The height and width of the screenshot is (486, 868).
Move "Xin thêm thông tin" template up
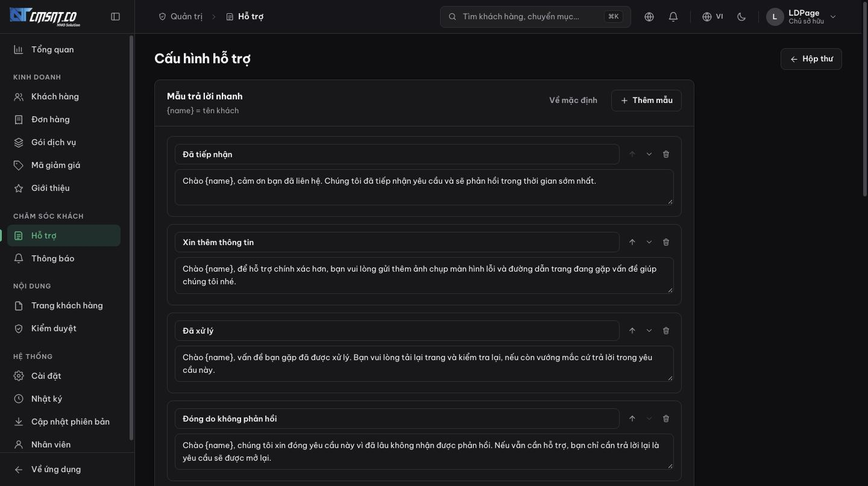pyautogui.click(x=632, y=242)
